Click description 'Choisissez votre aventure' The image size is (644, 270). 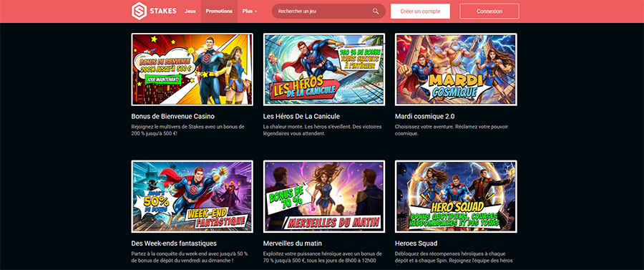tap(451, 130)
